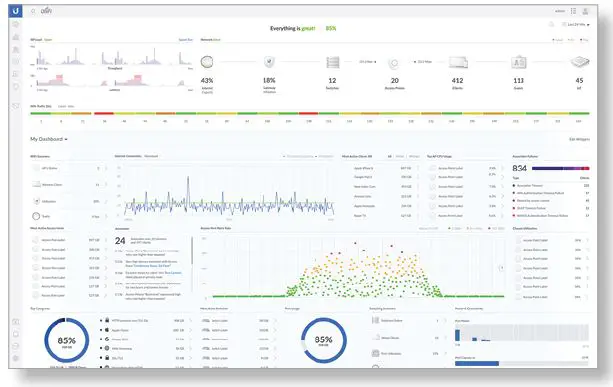Click the Association Failures purple gradient bar
613x387 pixels.
point(561,168)
